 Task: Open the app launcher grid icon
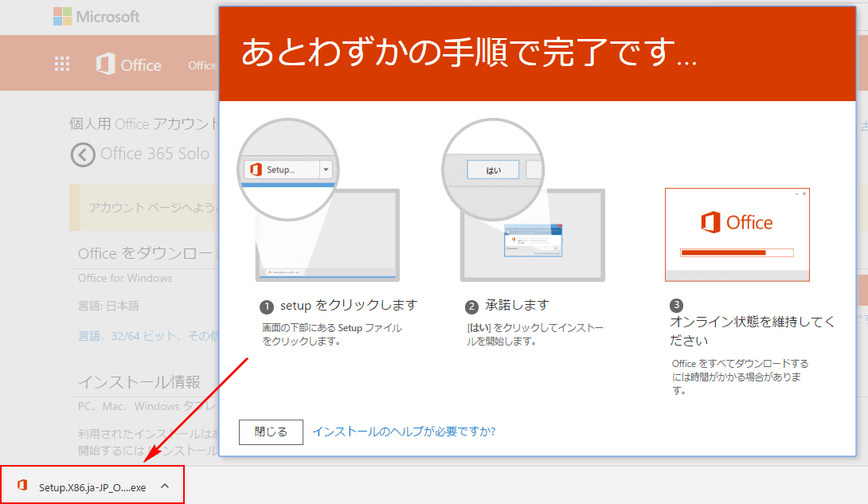pos(62,64)
